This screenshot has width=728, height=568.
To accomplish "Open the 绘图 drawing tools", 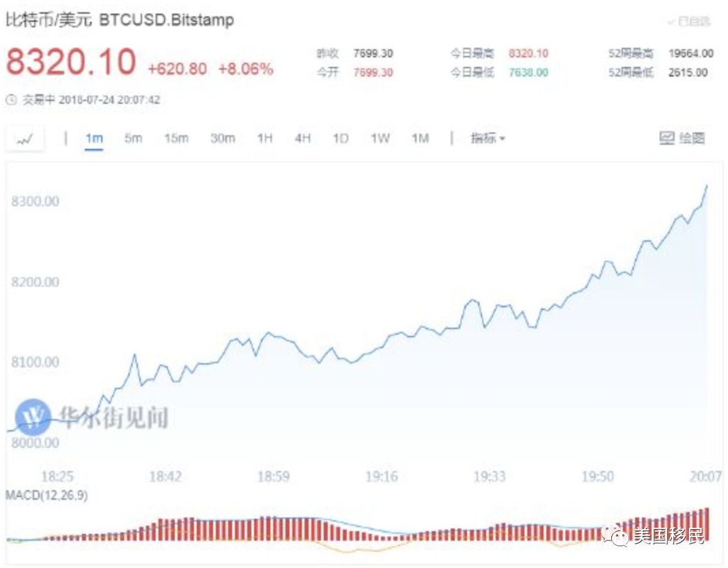I will click(x=682, y=139).
